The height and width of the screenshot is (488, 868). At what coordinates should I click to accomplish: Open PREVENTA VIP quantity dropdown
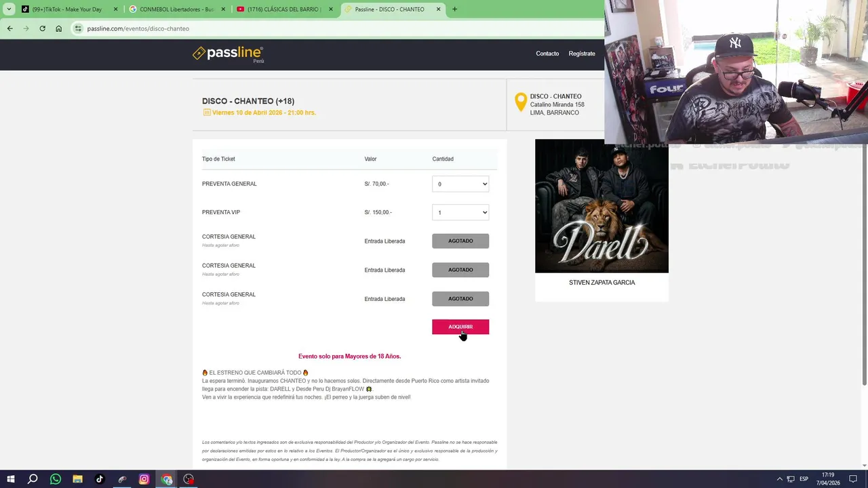click(460, 212)
